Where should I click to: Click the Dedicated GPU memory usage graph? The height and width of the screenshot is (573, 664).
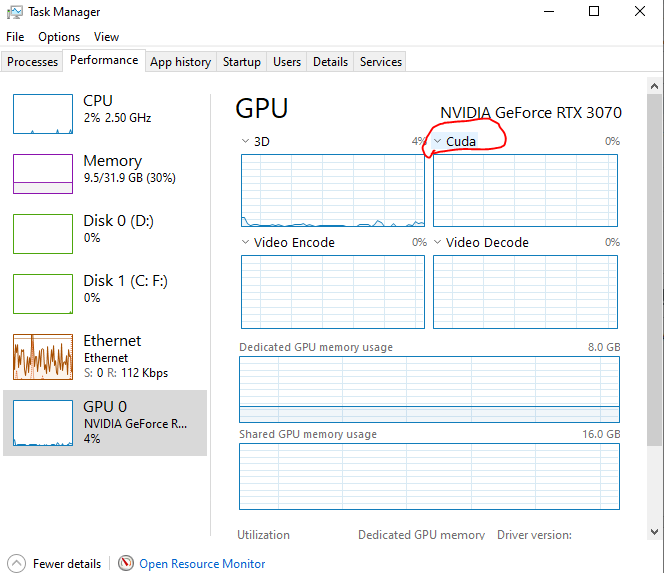[429, 389]
